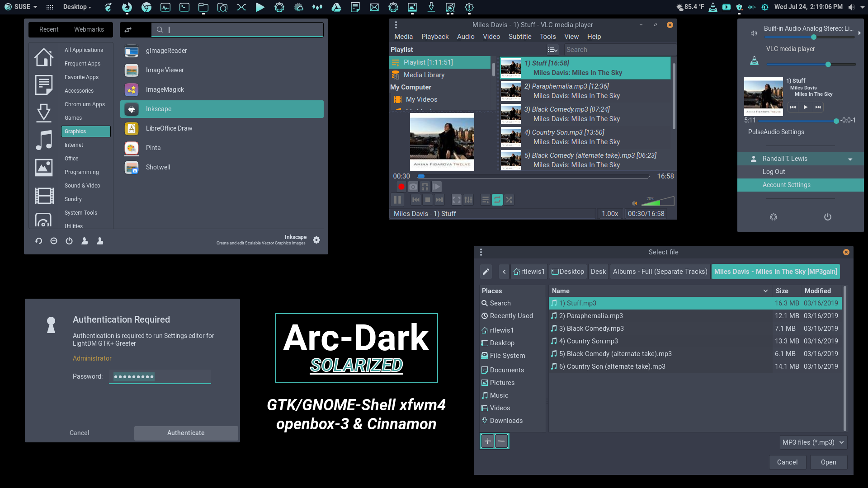Launch Chrome from the top panel
This screenshot has height=488, width=868.
(x=146, y=7)
